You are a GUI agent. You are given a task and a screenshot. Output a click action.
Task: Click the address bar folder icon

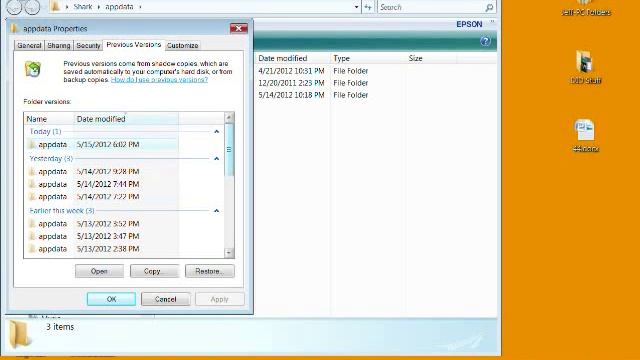[56, 6]
